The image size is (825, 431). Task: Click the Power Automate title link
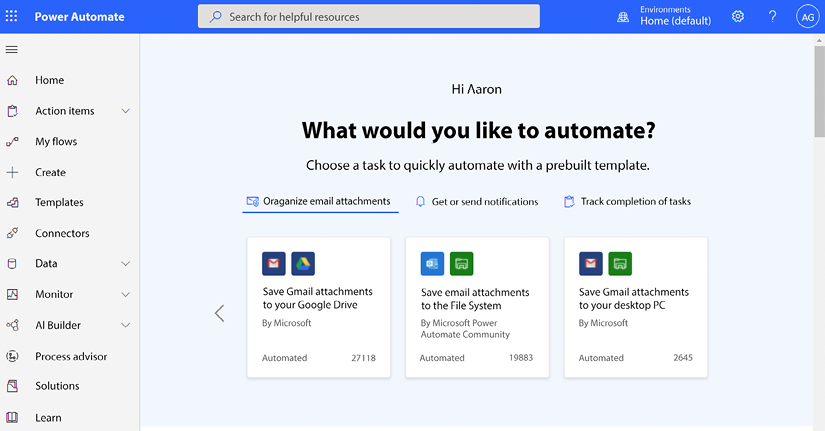[79, 17]
